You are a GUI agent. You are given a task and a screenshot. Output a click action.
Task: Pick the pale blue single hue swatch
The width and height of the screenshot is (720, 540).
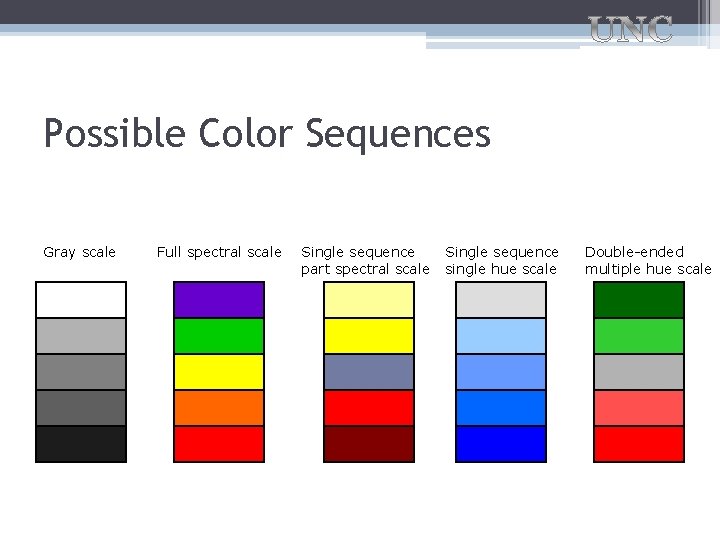[501, 336]
